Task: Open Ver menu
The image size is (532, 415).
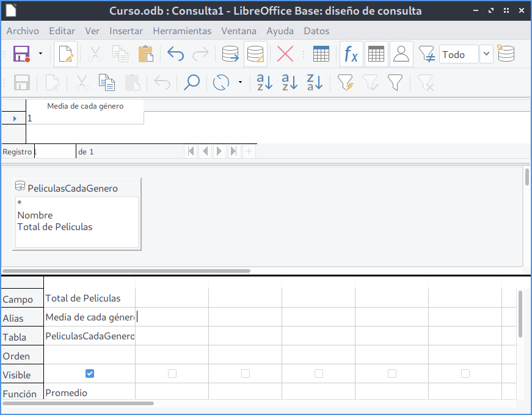Action: [92, 31]
